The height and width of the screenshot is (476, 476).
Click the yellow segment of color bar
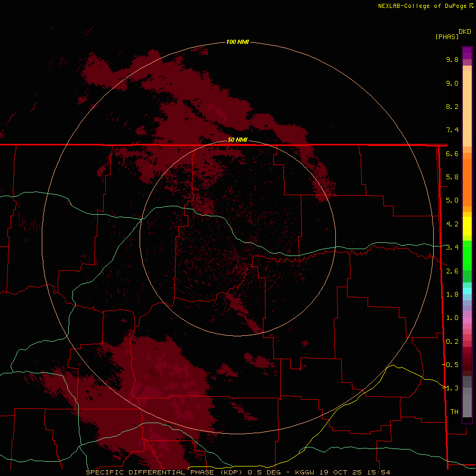click(467, 226)
